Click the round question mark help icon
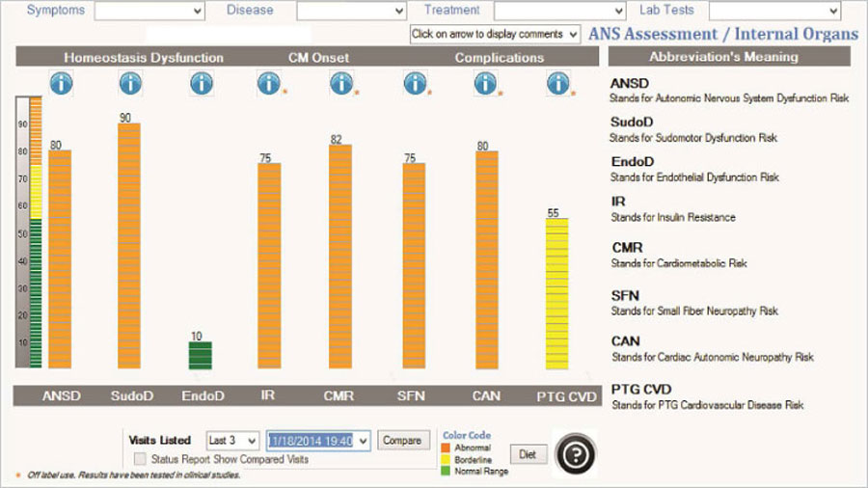This screenshot has height=488, width=868. (x=576, y=455)
